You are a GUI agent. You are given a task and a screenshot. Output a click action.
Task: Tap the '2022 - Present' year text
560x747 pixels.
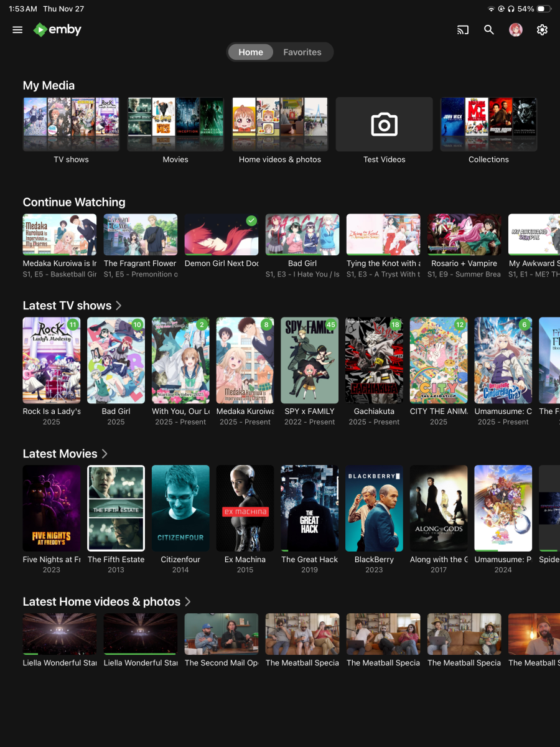click(309, 422)
